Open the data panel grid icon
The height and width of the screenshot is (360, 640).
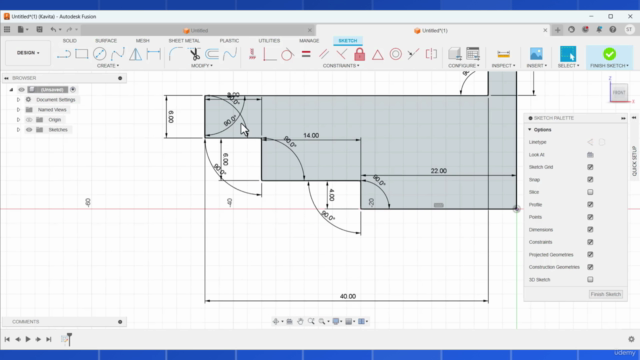(x=7, y=29)
